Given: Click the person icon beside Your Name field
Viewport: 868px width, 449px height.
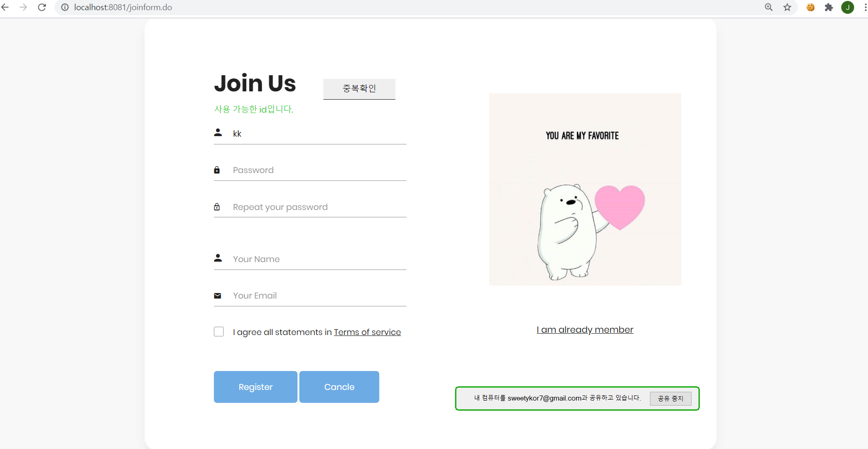Looking at the screenshot, I should pyautogui.click(x=218, y=257).
